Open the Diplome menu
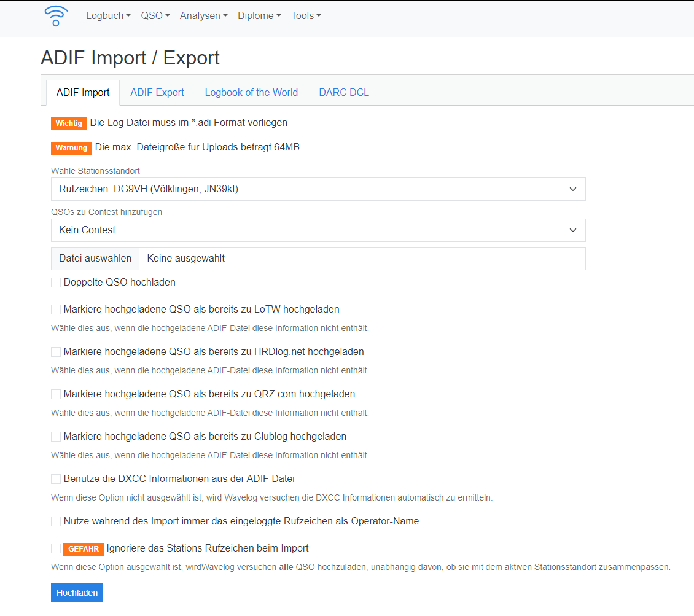The image size is (694, 616). (x=259, y=16)
